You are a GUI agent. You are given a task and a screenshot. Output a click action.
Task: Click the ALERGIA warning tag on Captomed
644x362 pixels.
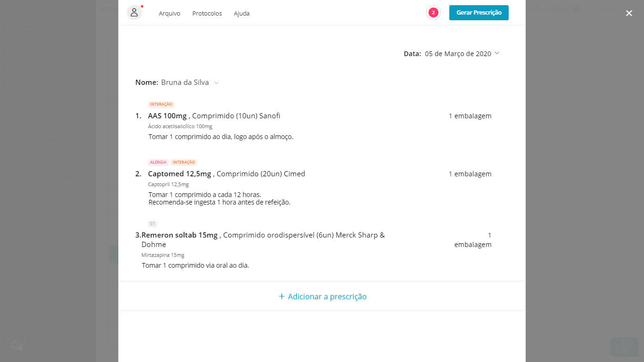[x=158, y=163]
